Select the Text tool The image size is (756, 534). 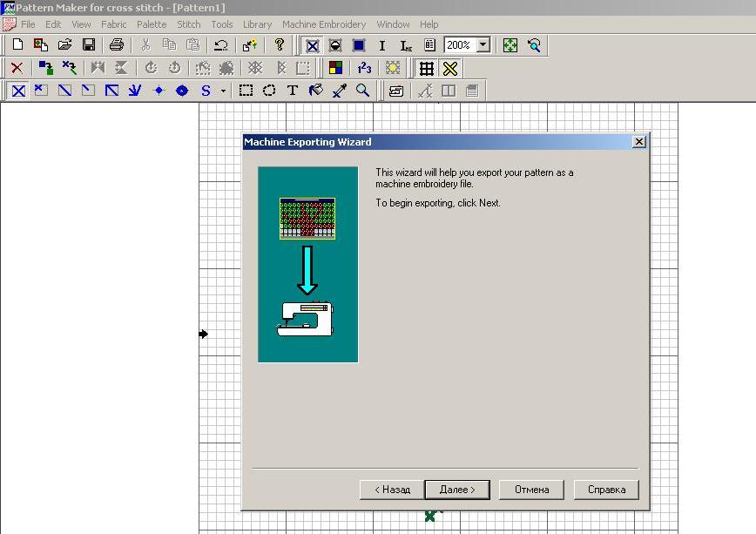click(x=293, y=91)
